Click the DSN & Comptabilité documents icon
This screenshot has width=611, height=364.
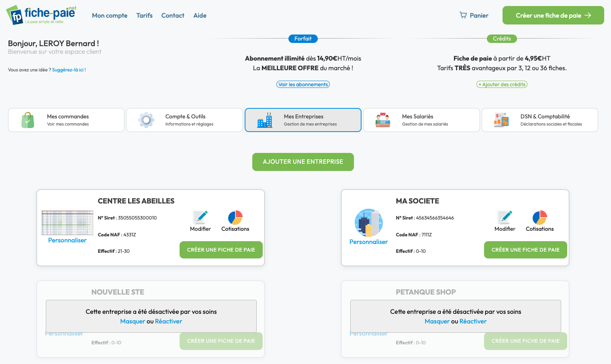click(x=501, y=120)
